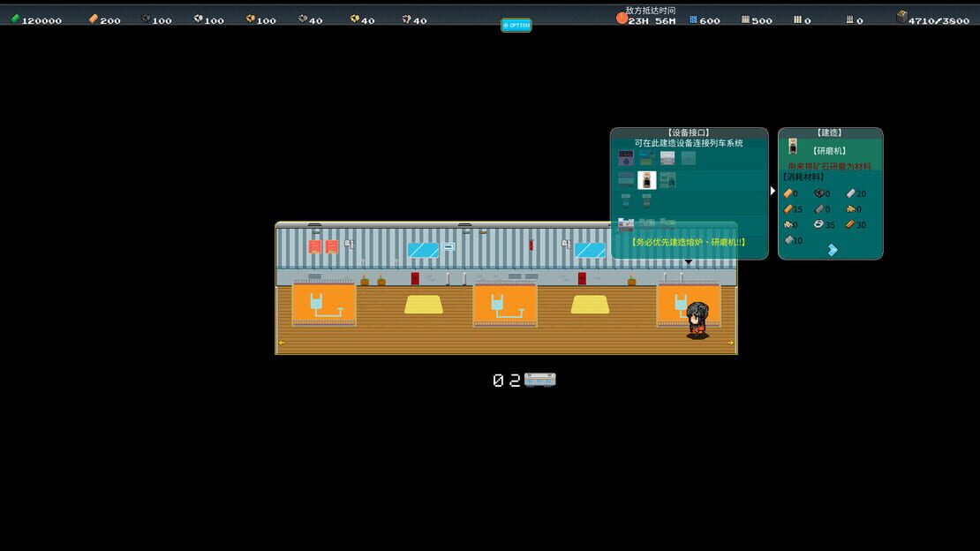Image resolution: width=980 pixels, height=551 pixels.
Task: Click the gray resource icon showing 500
Action: tap(745, 20)
